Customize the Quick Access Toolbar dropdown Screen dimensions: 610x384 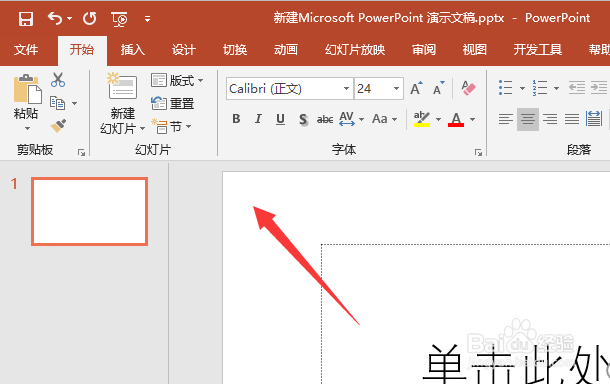click(147, 19)
